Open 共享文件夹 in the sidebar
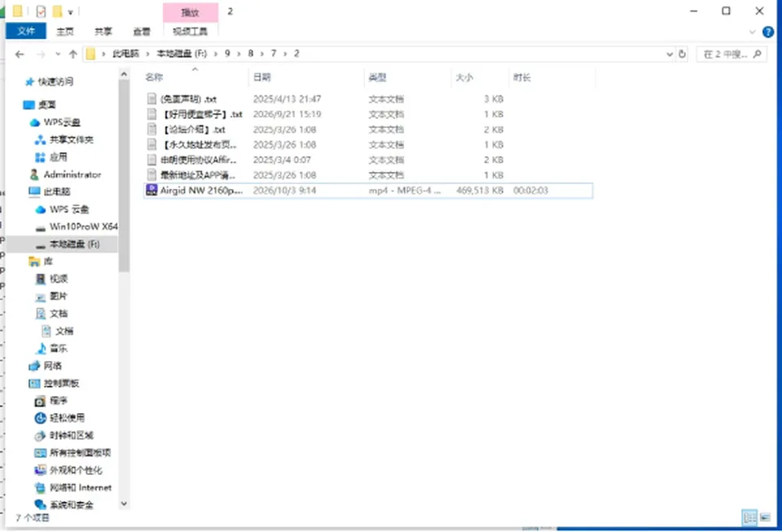 pyautogui.click(x=72, y=139)
